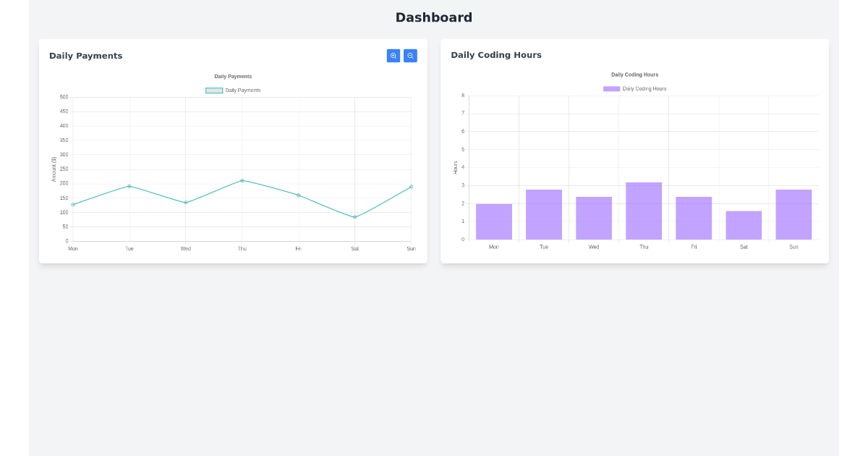Select the Daily Coding Hours panel header

496,55
